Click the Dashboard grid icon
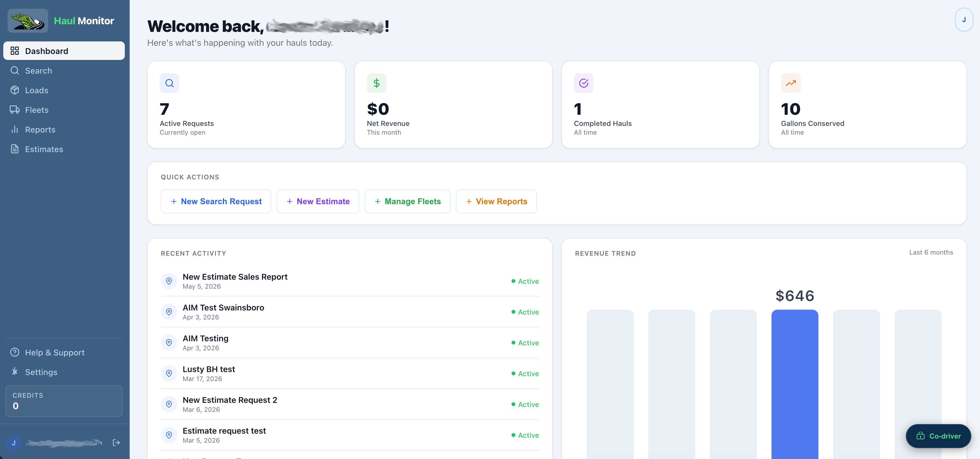The image size is (980, 459). point(15,51)
